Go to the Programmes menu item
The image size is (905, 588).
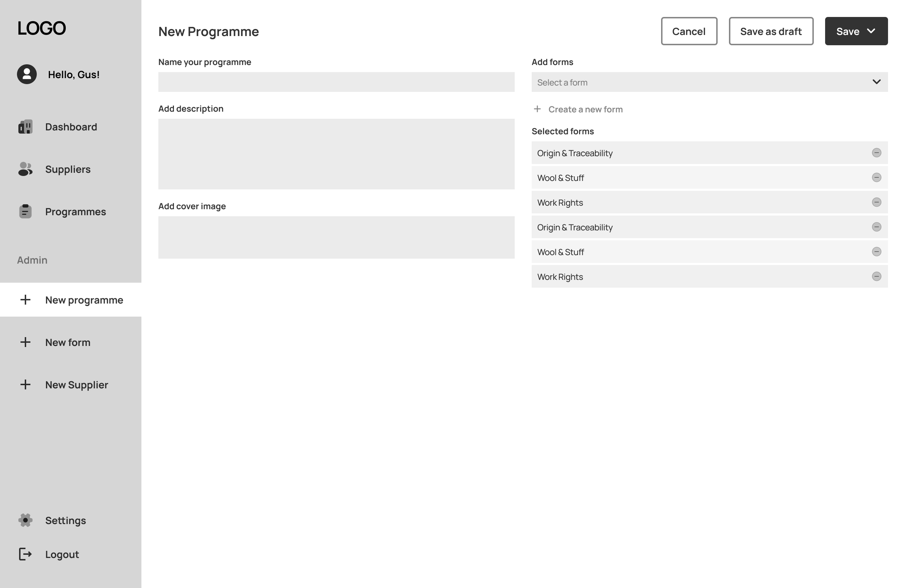point(75,211)
